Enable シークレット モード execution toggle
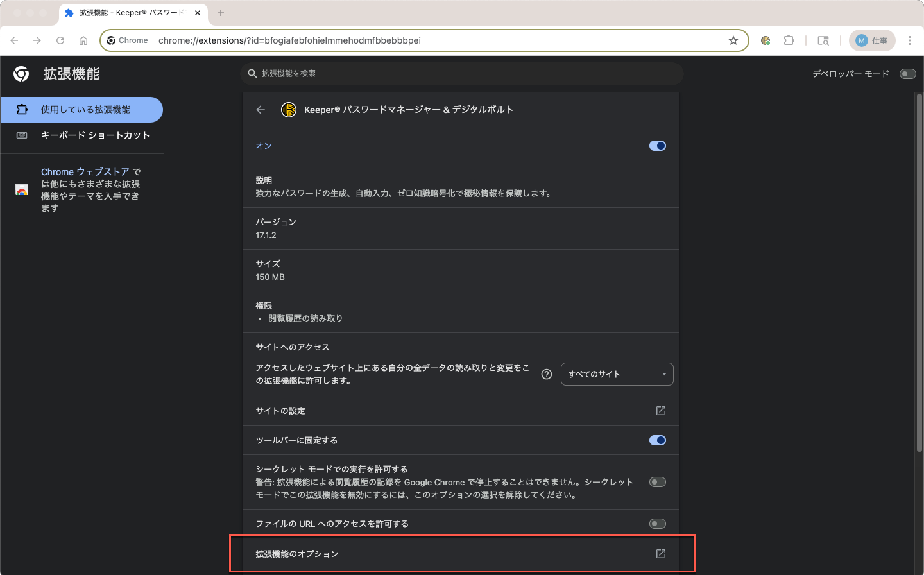 (657, 482)
